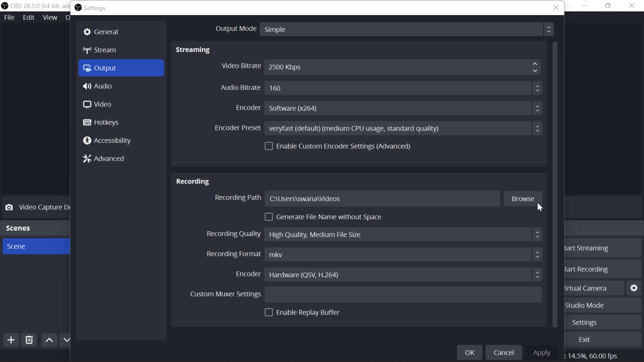The height and width of the screenshot is (362, 644).
Task: Select the Hotkeys keyboard icon
Action: [x=87, y=122]
